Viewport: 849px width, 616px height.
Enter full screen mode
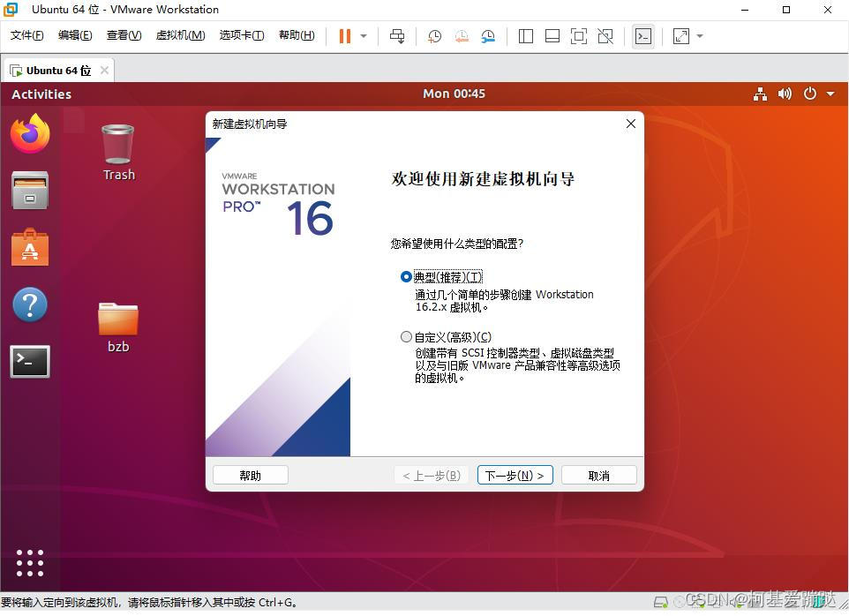[x=579, y=36]
